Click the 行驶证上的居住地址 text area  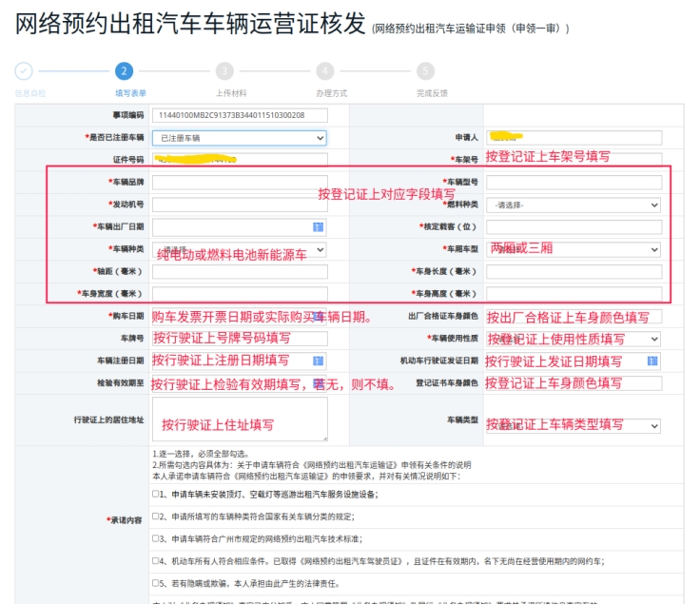pyautogui.click(x=239, y=420)
